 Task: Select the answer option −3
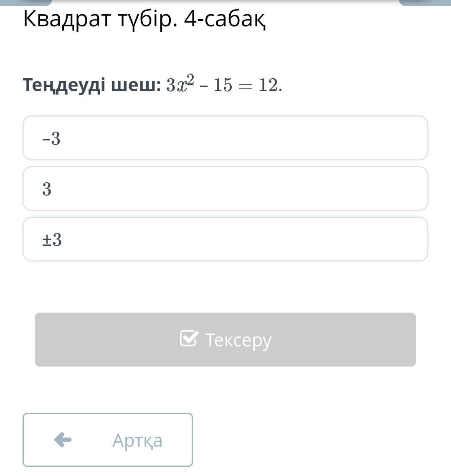[225, 138]
